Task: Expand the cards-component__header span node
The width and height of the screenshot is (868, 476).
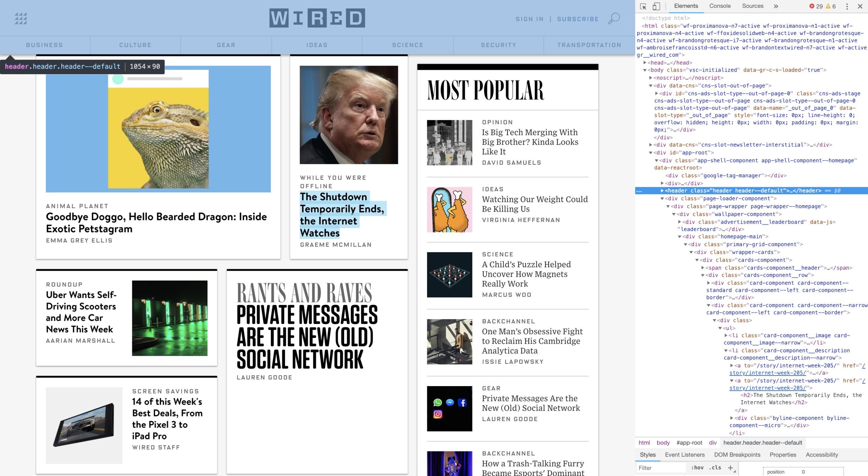Action: 702,268
